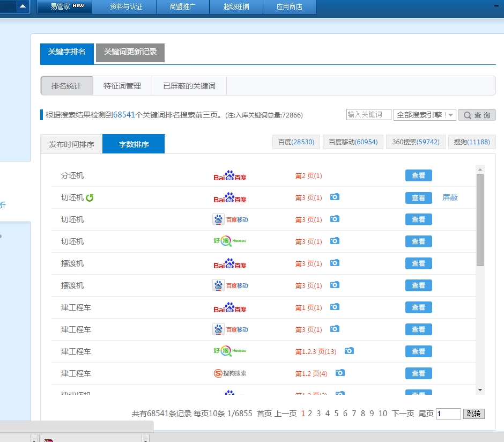
Task: Click the 输入关键词 input field
Action: [368, 115]
